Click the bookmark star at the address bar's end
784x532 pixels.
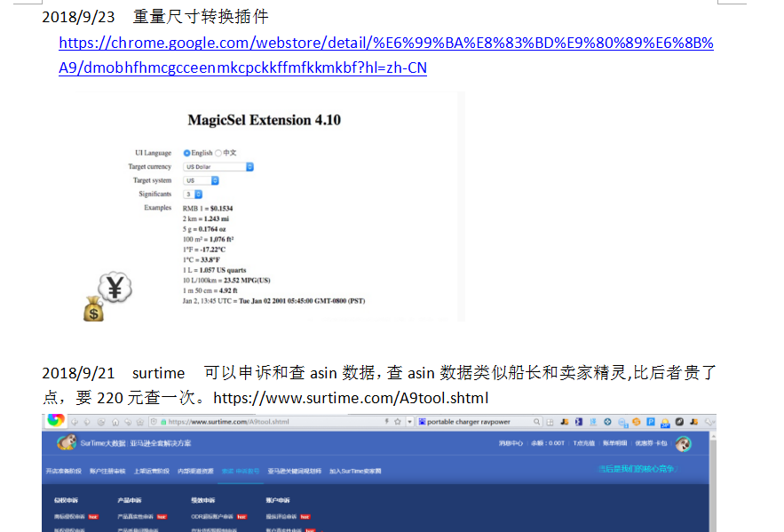pyautogui.click(x=398, y=422)
